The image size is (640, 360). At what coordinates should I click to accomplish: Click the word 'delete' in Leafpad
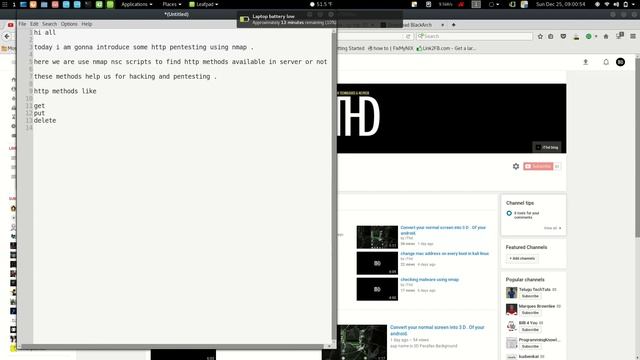(x=45, y=120)
